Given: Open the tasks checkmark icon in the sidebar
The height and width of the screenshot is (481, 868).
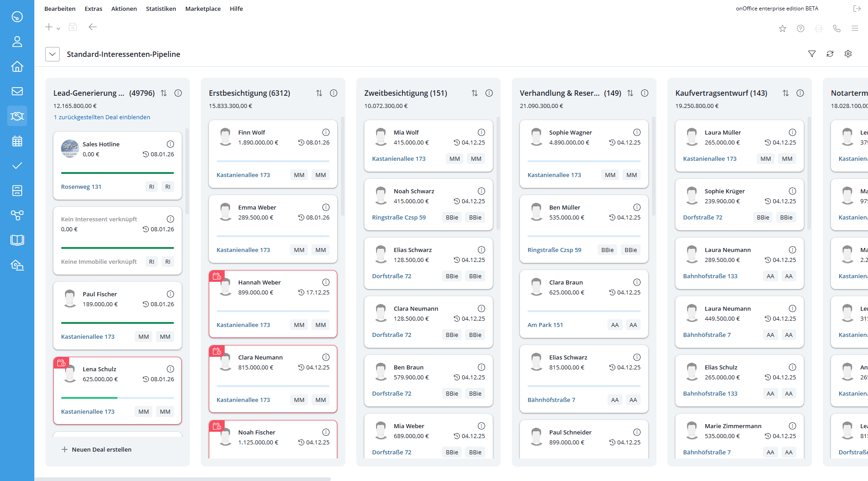Looking at the screenshot, I should [17, 166].
